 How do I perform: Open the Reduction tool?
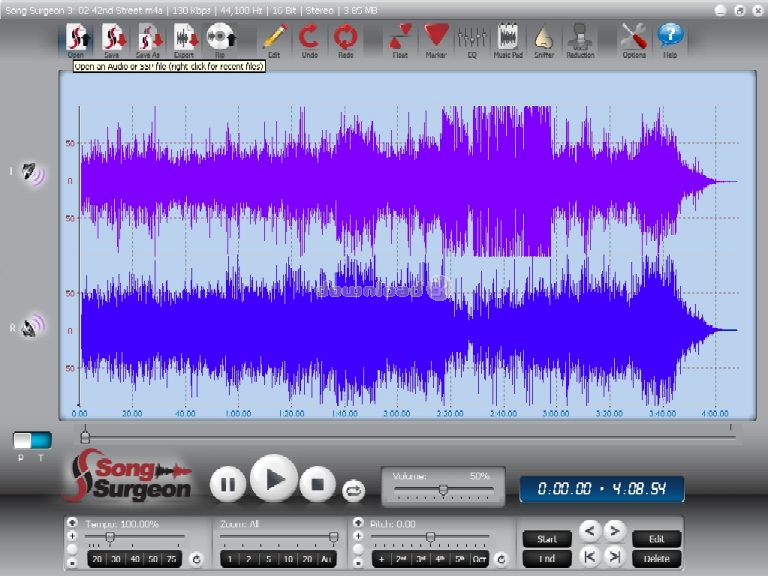coord(580,38)
